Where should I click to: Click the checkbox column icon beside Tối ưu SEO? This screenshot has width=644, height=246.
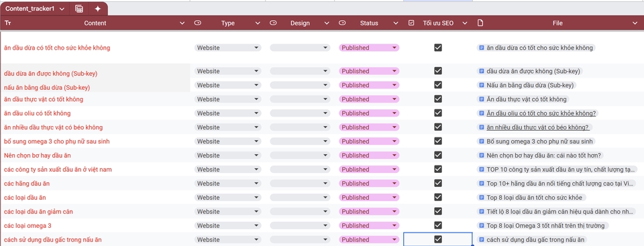coord(411,23)
